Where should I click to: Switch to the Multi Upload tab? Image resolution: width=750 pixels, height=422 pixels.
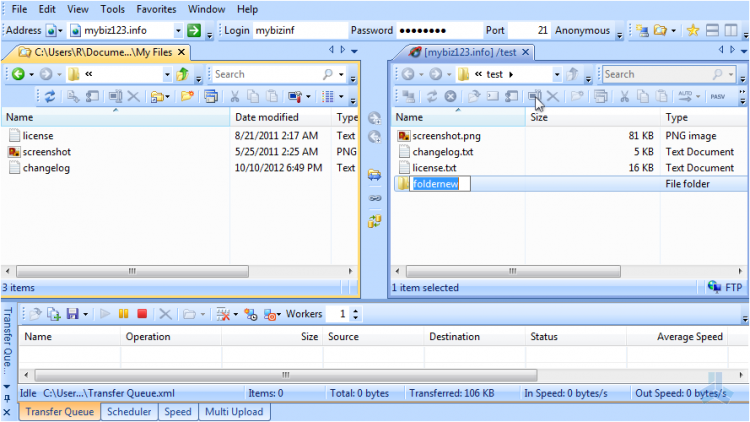click(x=234, y=411)
